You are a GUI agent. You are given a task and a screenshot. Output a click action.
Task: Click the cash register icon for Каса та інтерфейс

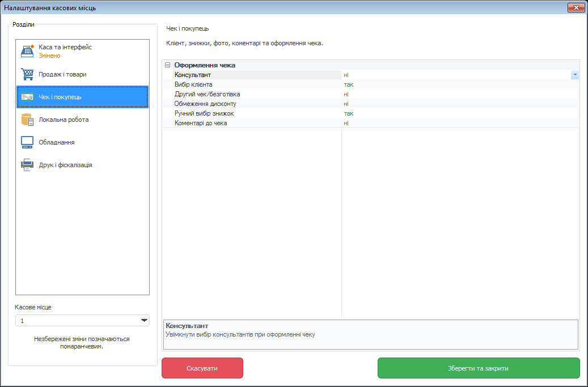(27, 51)
